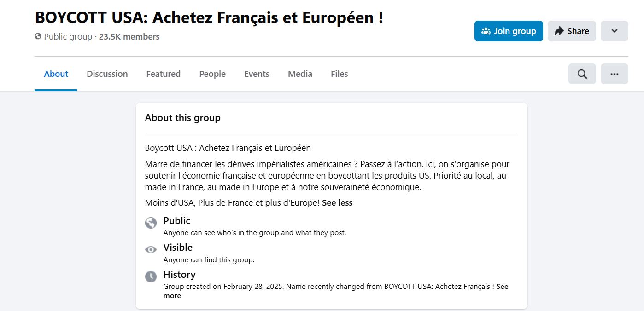Screen dimensions: 644x311
Task: Click the 23.5K members count
Action: pos(129,37)
